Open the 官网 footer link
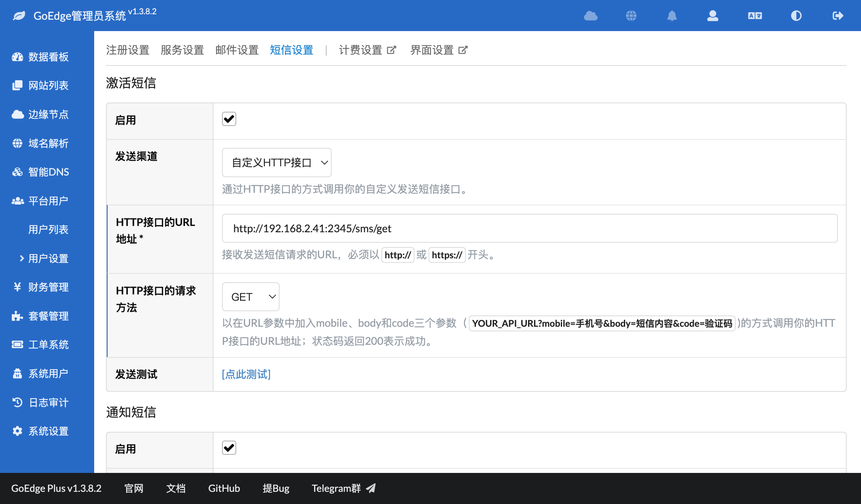This screenshot has width=861, height=504. (x=134, y=488)
